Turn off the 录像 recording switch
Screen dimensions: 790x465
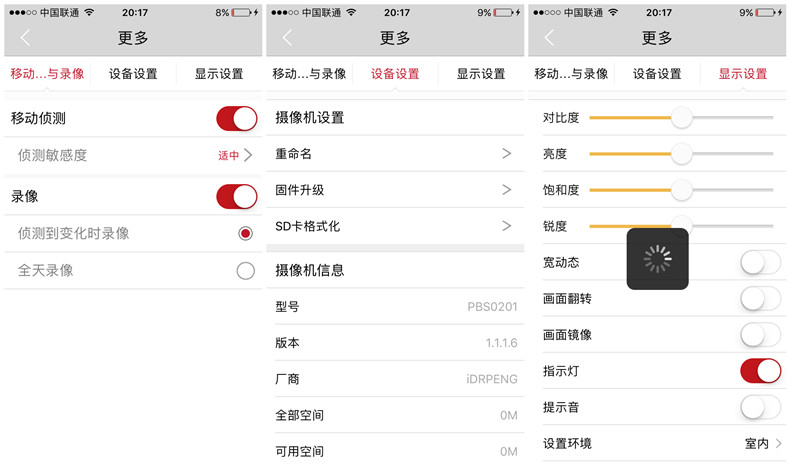pyautogui.click(x=237, y=196)
